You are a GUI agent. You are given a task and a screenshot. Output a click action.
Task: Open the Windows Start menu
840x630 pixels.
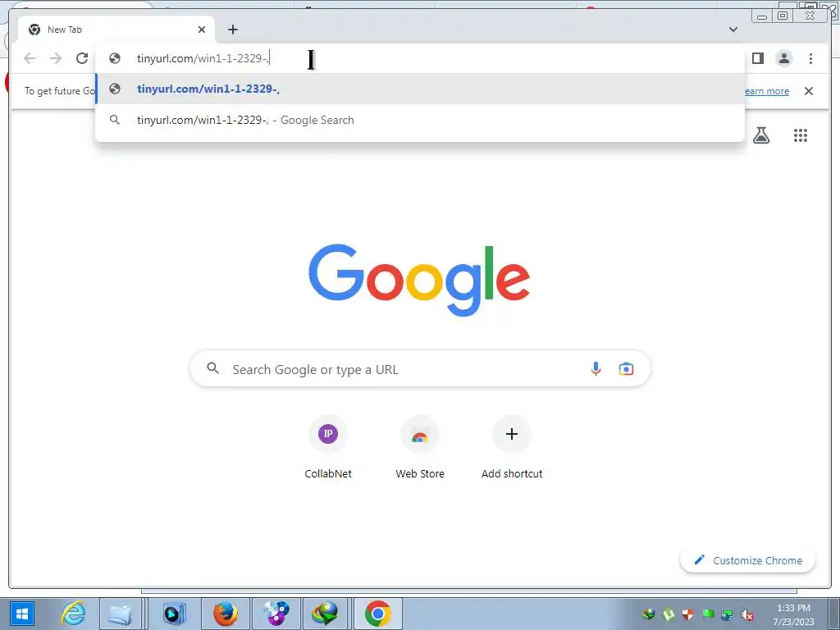coord(22,614)
